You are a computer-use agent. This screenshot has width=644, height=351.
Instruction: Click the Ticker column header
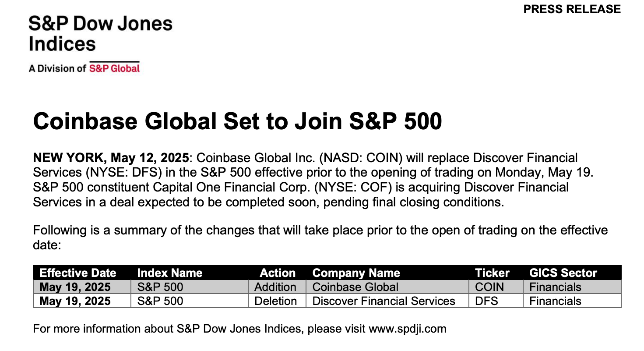pos(493,273)
